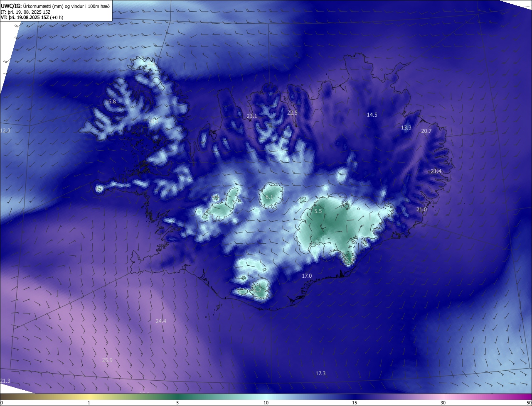Click the 21.4 value in the East Fjords
Viewport: 532px width, 406px height.
(436, 171)
